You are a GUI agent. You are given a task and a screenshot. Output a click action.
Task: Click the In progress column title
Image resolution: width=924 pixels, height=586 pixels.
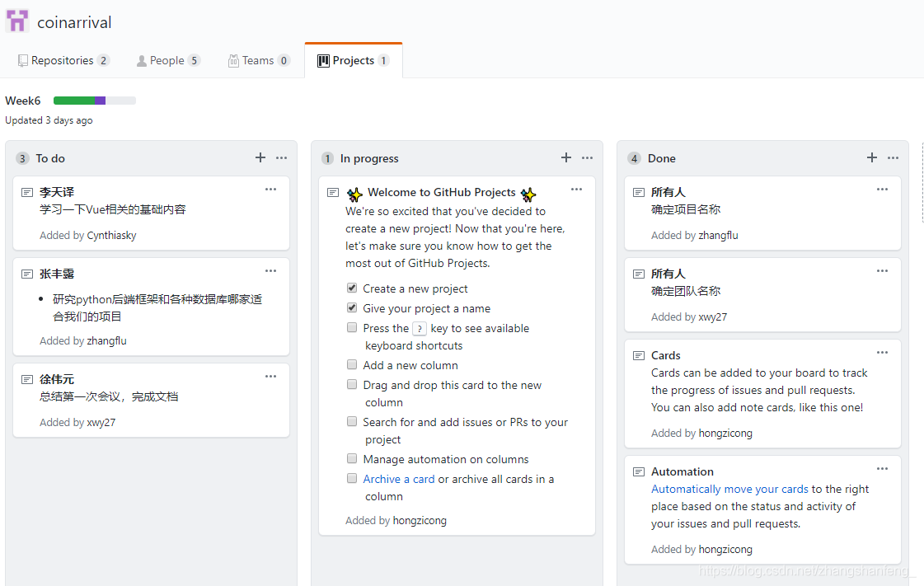click(369, 158)
